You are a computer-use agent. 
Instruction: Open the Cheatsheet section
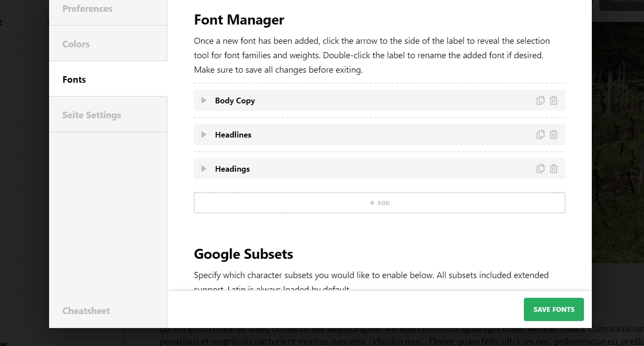point(86,311)
